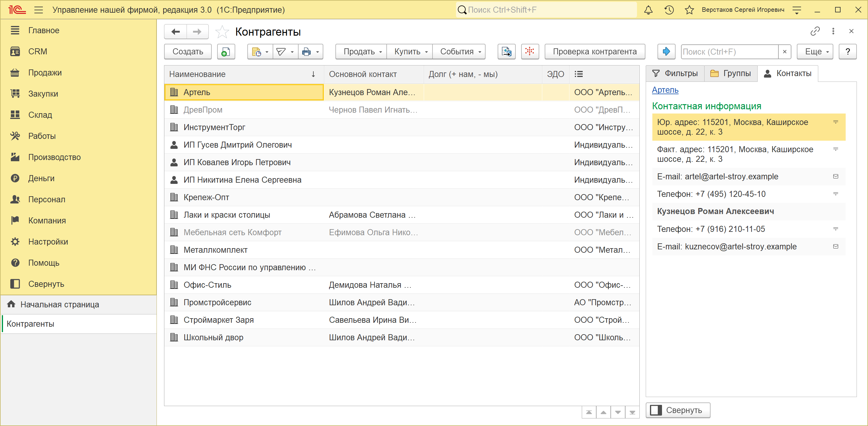The width and height of the screenshot is (868, 426).
Task: Select the Строймаркет Заря row
Action: point(402,320)
